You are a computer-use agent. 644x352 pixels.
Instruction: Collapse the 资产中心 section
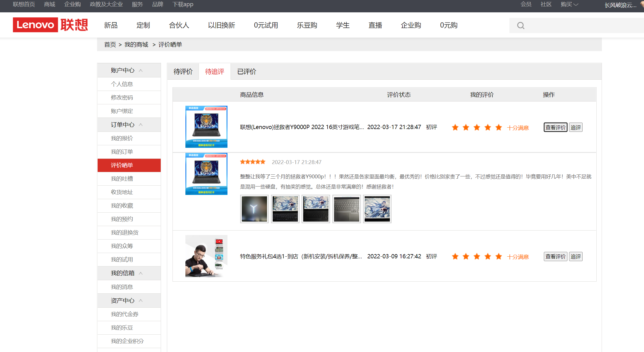click(141, 301)
